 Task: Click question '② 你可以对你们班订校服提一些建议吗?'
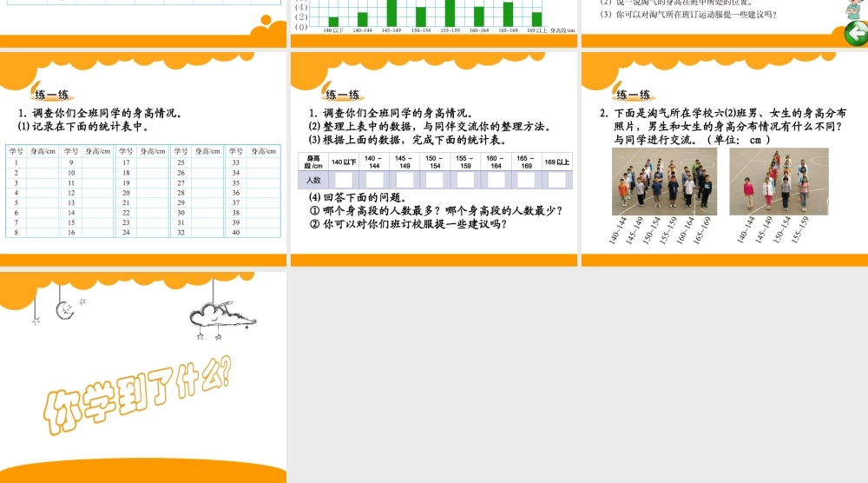coord(409,224)
